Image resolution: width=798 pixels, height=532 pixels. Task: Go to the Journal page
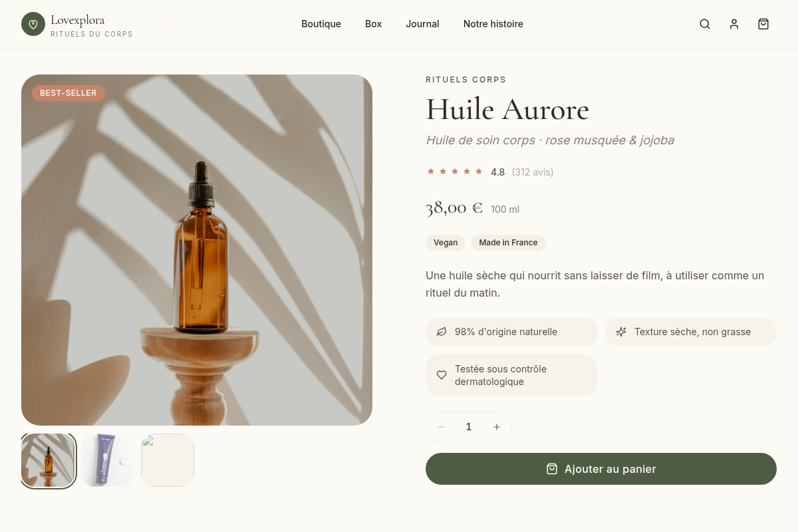coord(422,24)
